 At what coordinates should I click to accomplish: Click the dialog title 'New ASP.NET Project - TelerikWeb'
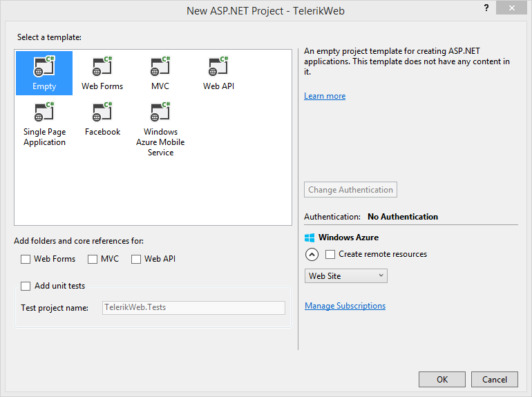266,11
